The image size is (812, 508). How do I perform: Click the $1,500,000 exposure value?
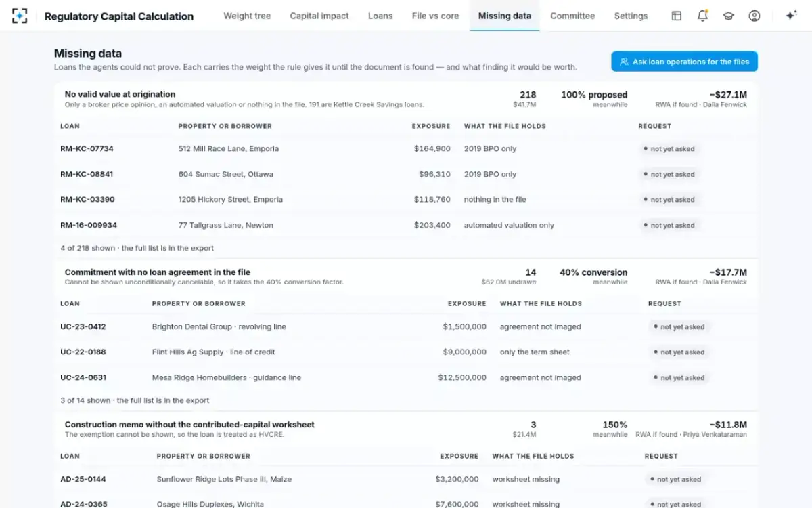point(465,327)
